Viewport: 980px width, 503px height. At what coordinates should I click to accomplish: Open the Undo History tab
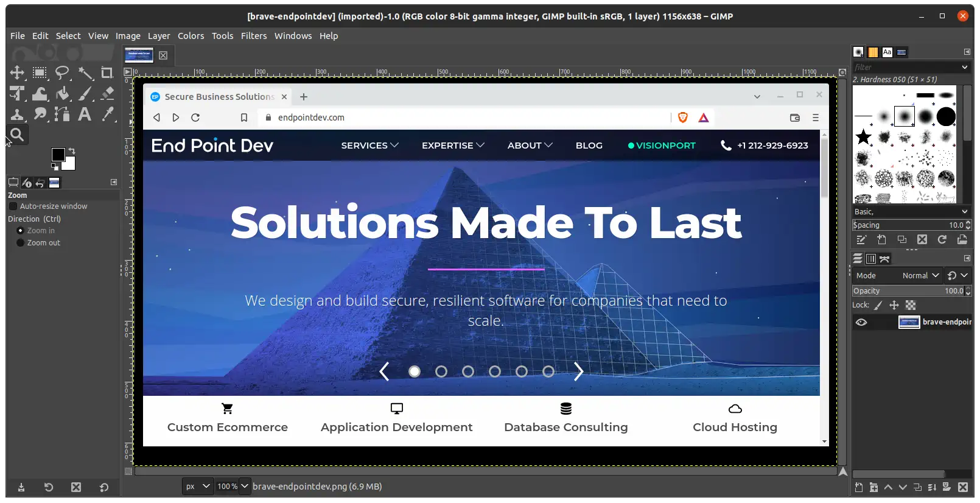pyautogui.click(x=40, y=183)
